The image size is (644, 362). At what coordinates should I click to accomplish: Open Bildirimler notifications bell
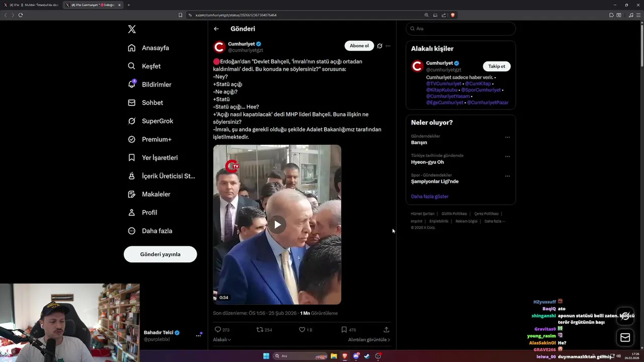(149, 84)
